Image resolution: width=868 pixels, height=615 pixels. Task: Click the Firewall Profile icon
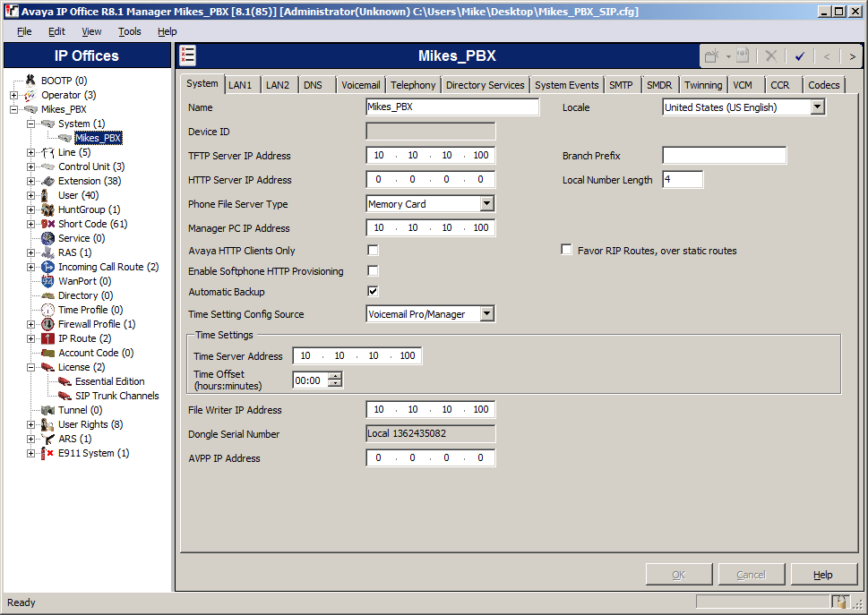pyautogui.click(x=48, y=325)
